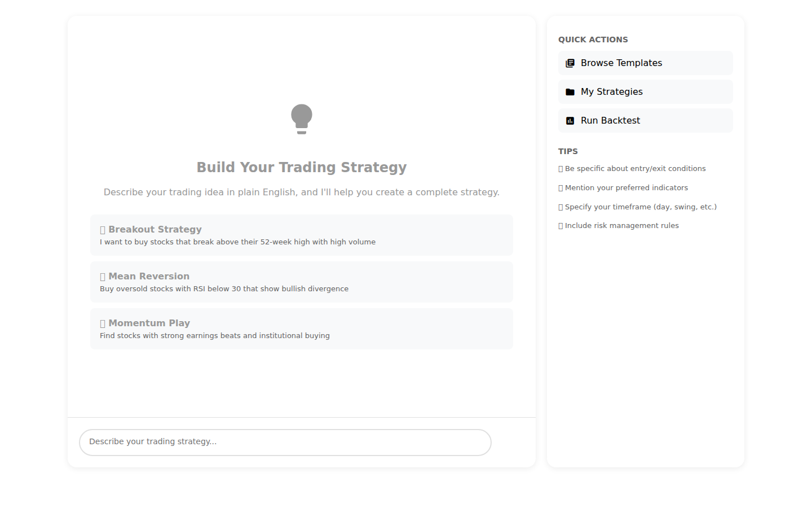Click the Build Your Trading Strategy title
The height and width of the screenshot is (508, 812).
(x=302, y=167)
